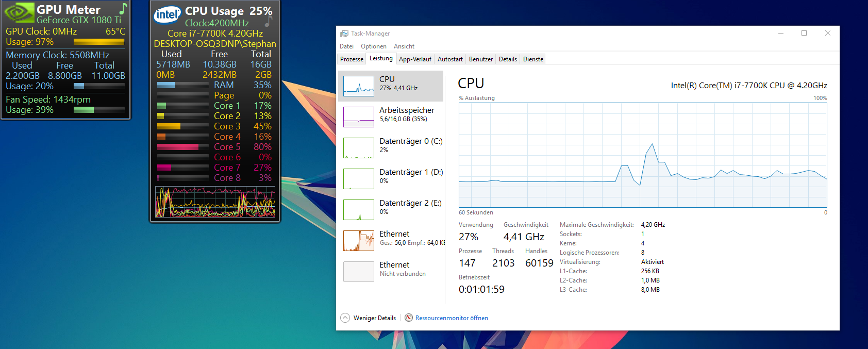Select Datenträger 0 (C:) entry
The width and height of the screenshot is (868, 349).
[391, 148]
